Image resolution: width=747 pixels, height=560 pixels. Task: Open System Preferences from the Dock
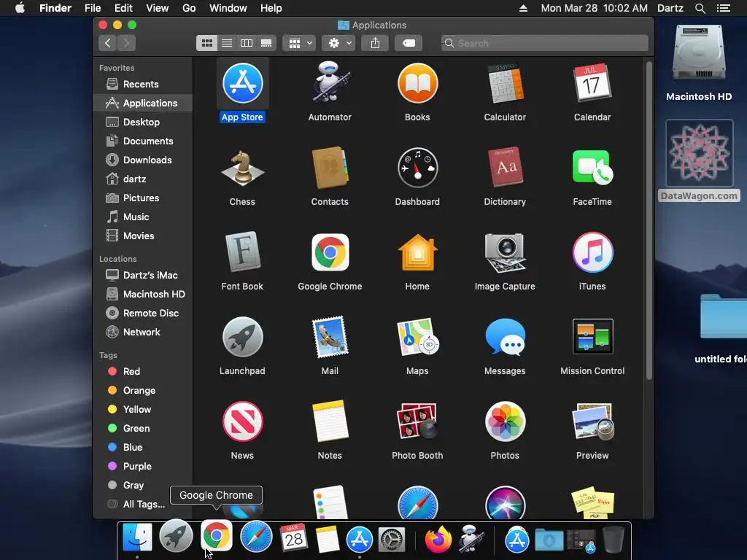392,540
